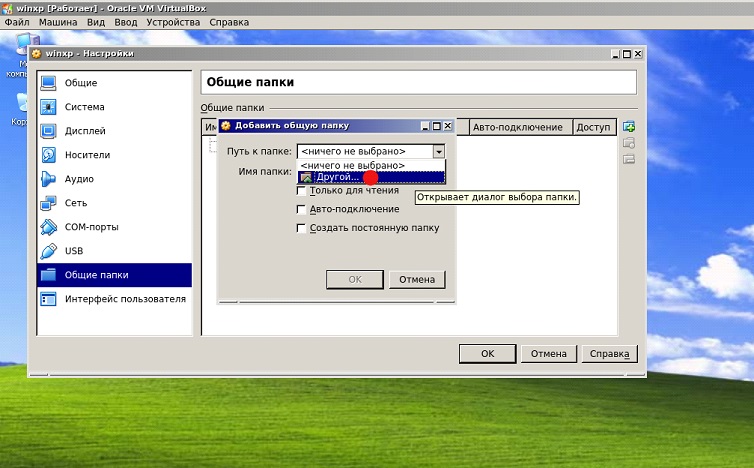Select Интерфейс пользователя in the sidebar

125,299
